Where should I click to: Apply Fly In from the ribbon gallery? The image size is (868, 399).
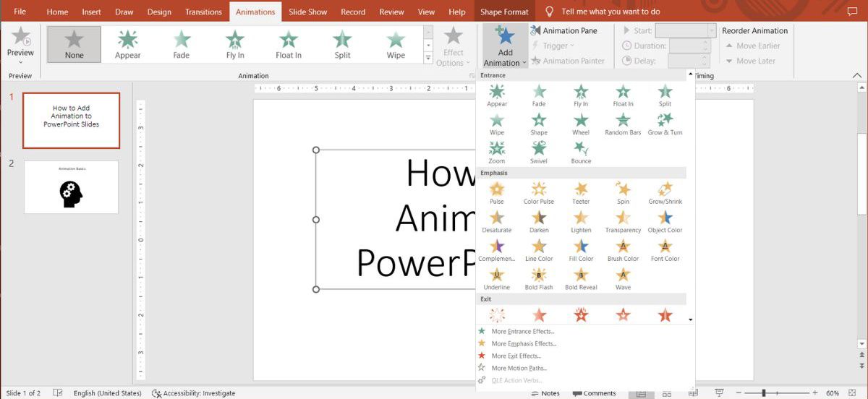point(235,44)
